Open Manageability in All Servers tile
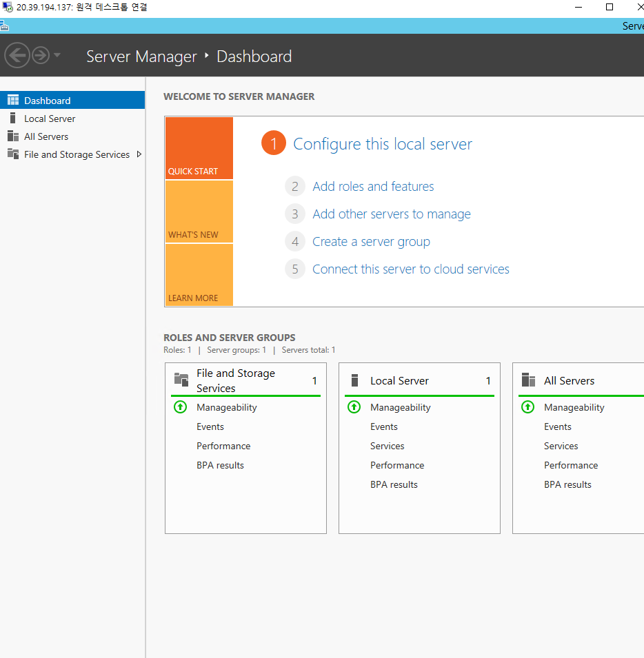644x658 pixels. (574, 407)
